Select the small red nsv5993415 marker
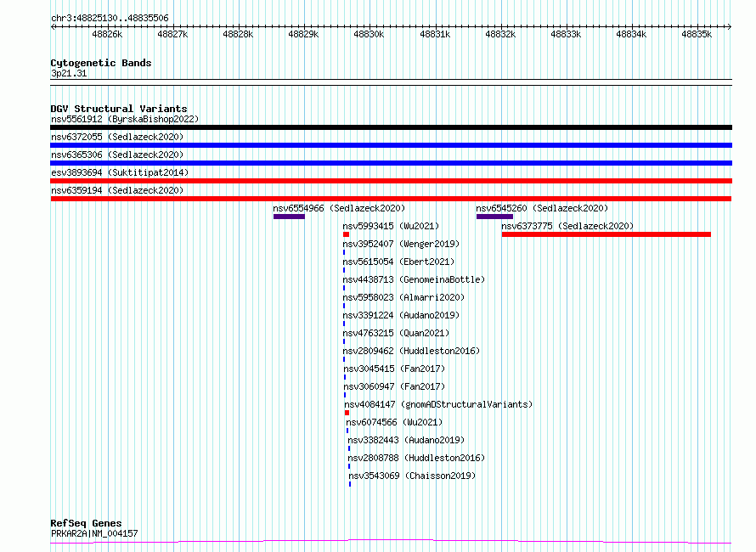Viewport: 756px width, 552px height. [x=347, y=234]
